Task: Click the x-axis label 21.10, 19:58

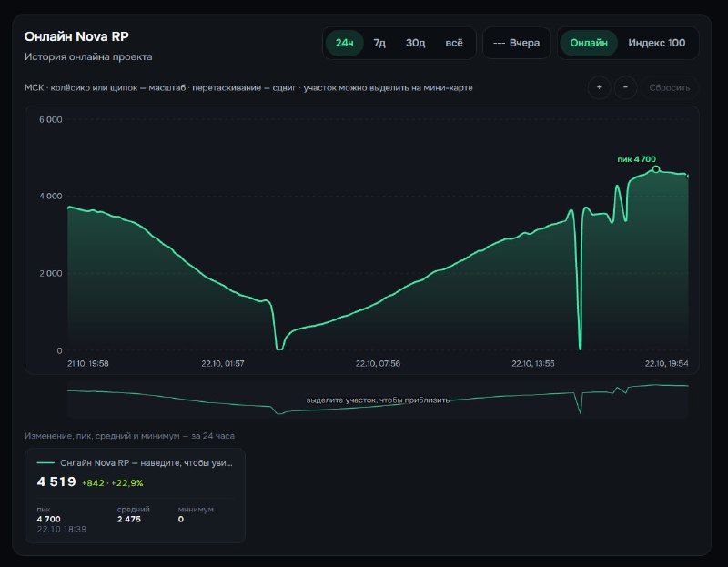Action: pos(87,363)
